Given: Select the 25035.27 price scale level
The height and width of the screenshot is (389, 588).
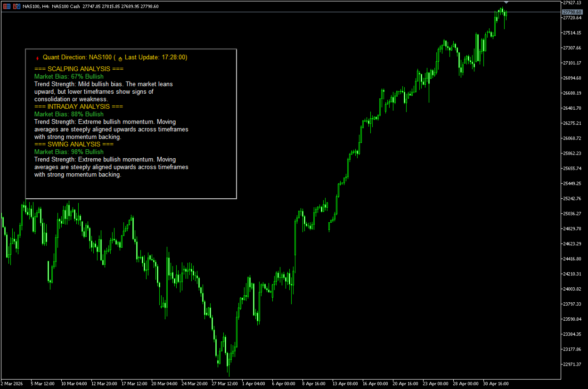Looking at the screenshot, I should point(572,213).
